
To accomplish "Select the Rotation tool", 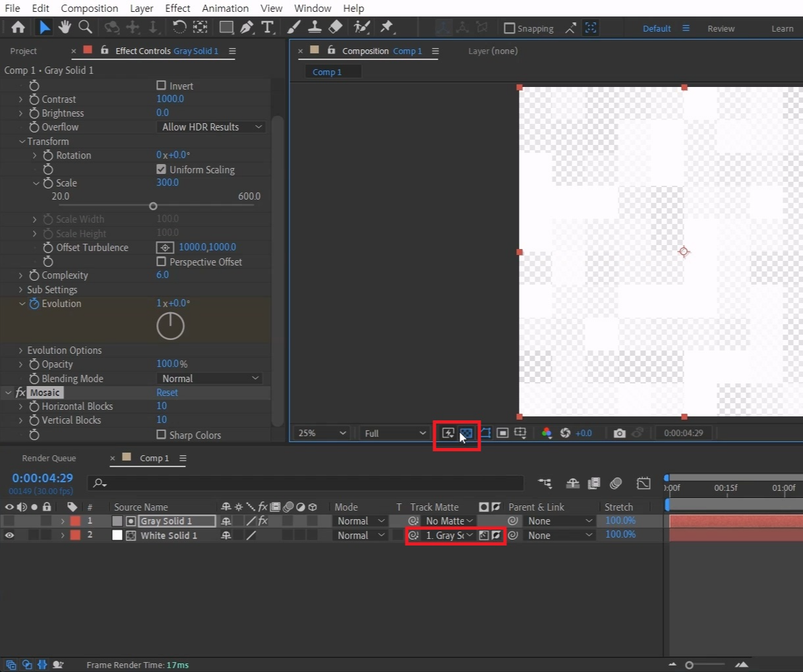I will click(x=179, y=27).
